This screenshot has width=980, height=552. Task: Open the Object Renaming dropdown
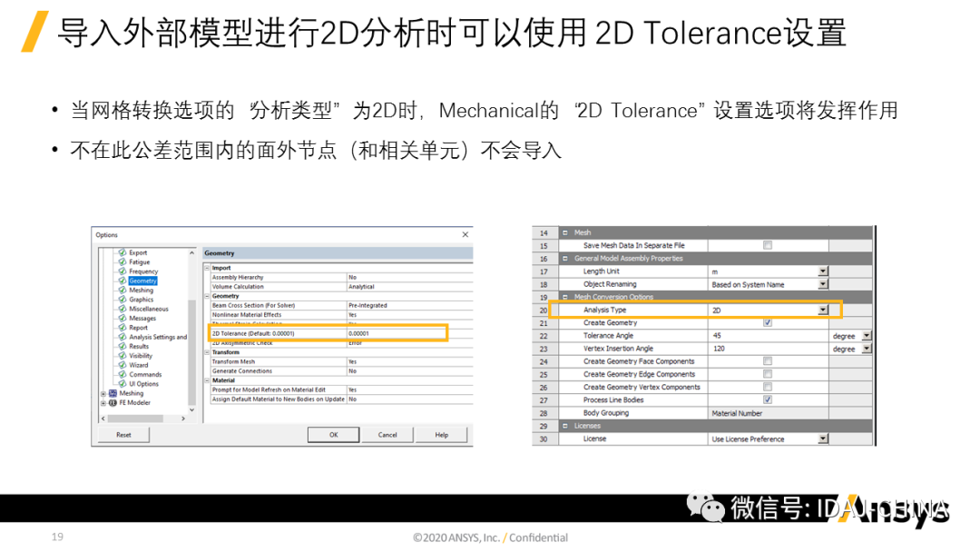point(823,284)
